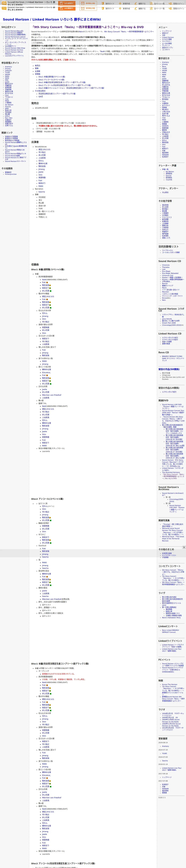Viewport: 186px width, 868px height.
Task: Open Sound Horizon Archive in left sidebar
Action: pos(14,50)
